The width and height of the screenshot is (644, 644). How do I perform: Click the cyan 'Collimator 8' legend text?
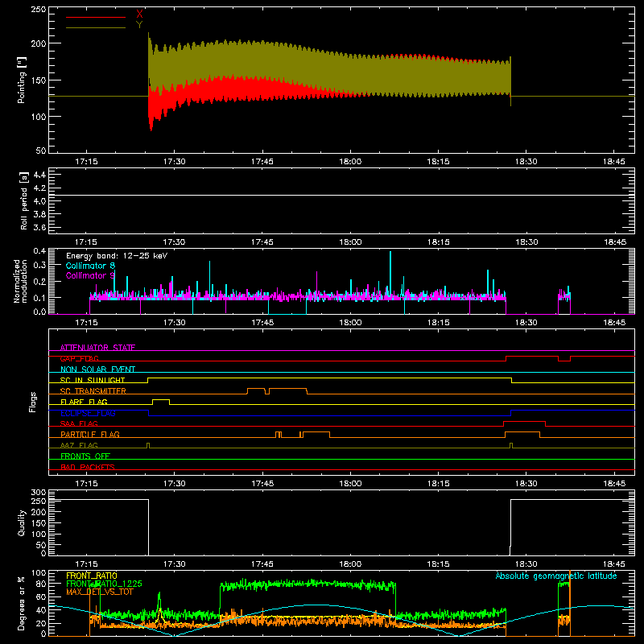(x=90, y=266)
